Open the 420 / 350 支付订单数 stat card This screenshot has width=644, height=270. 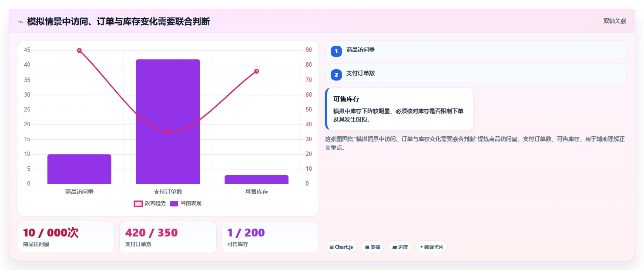point(168,237)
